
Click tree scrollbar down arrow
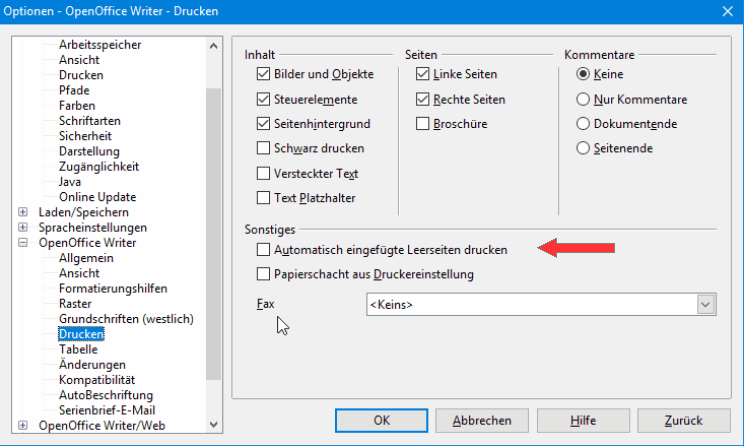click(x=214, y=424)
